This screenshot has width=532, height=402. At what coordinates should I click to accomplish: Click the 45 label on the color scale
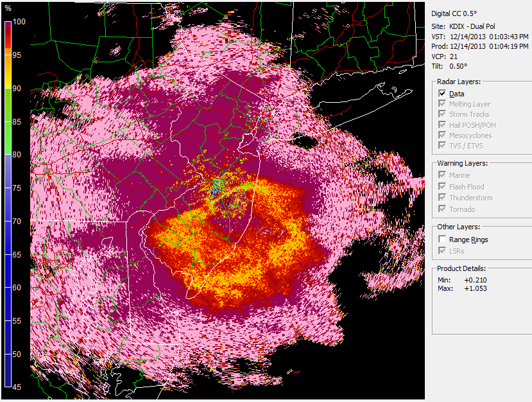[x=17, y=387]
